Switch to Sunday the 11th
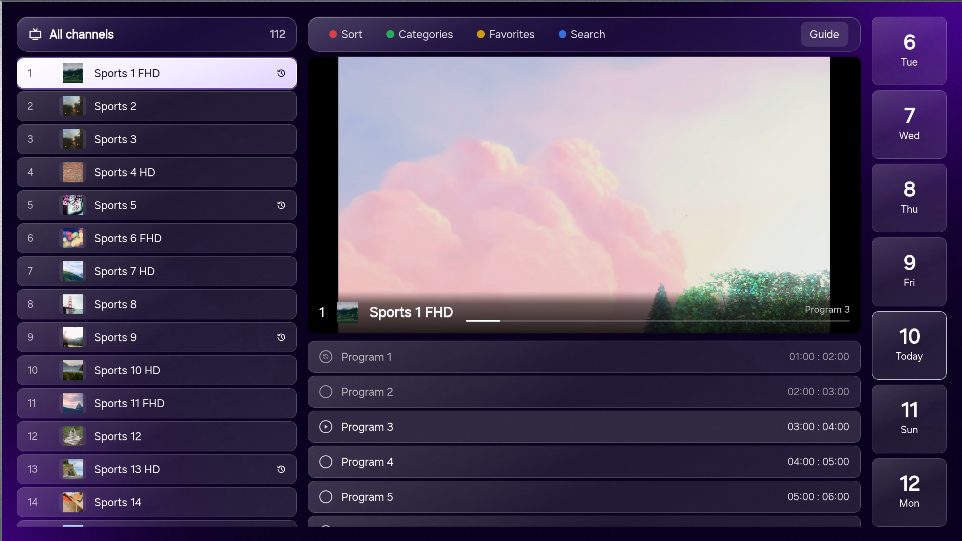This screenshot has height=541, width=962. (x=909, y=419)
